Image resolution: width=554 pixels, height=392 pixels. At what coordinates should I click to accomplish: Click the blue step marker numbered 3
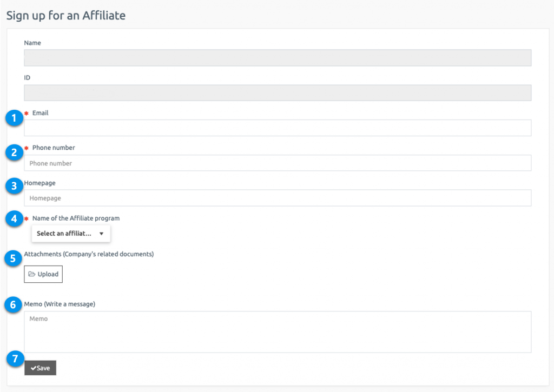(x=14, y=185)
